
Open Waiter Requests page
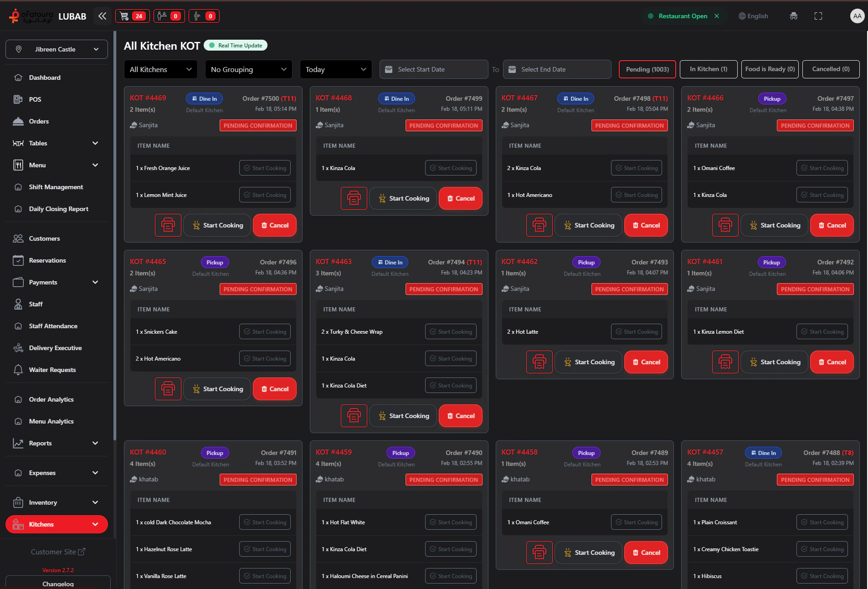[56, 370]
